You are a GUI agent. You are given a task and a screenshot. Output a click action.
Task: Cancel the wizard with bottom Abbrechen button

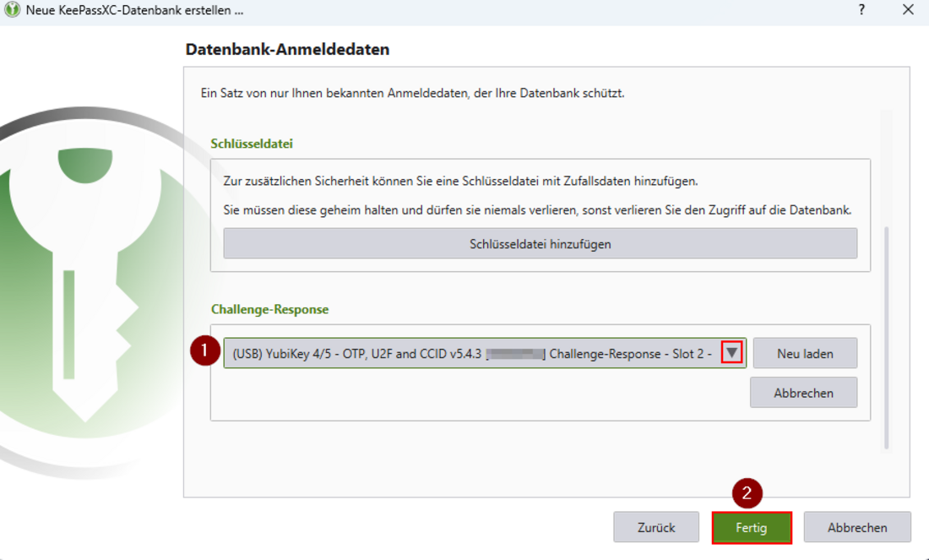click(x=856, y=527)
